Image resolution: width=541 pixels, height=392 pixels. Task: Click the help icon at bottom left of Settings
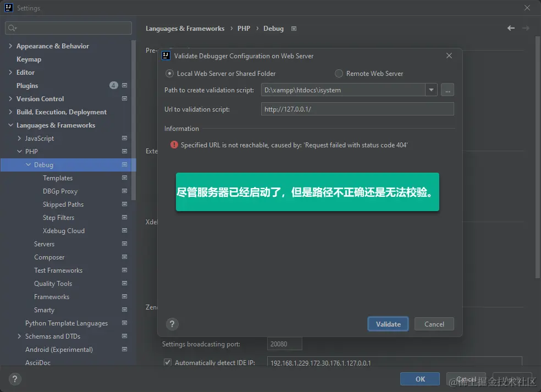tap(14, 379)
